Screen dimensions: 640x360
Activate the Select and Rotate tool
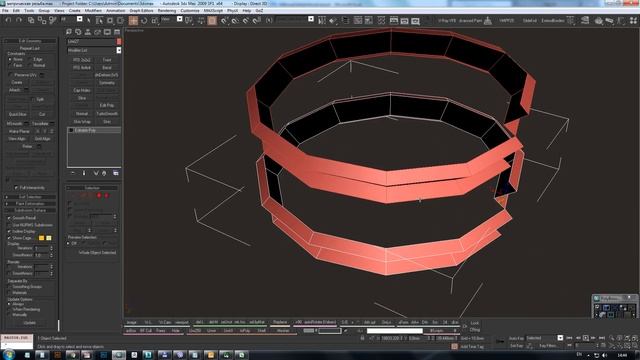[144, 20]
